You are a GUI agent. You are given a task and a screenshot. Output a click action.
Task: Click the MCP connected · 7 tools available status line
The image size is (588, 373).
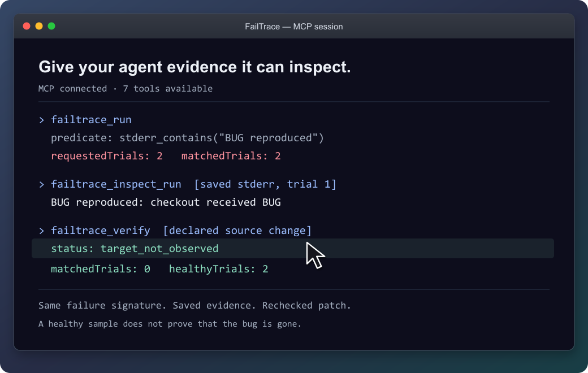point(126,89)
